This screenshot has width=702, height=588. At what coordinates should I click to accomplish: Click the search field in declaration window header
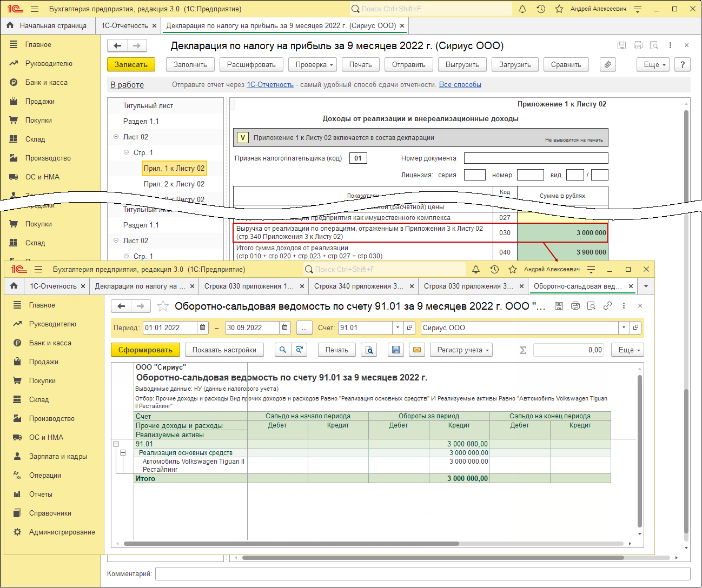point(431,9)
